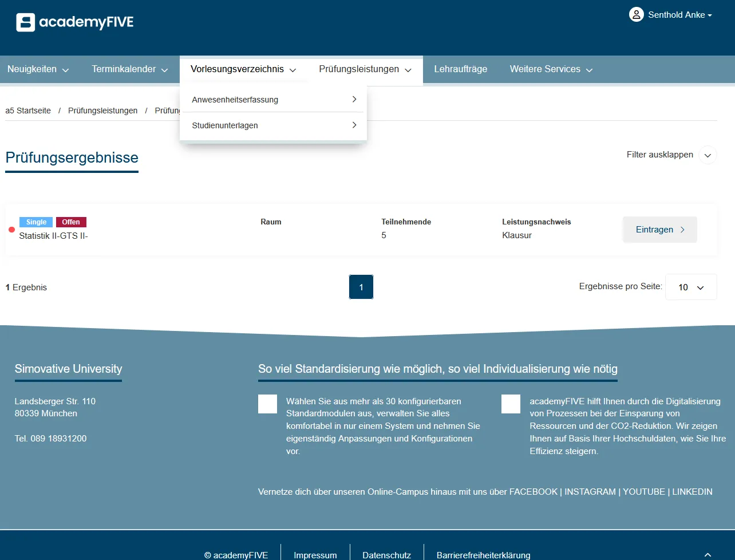Click the Single tag badge
The width and height of the screenshot is (735, 560).
(x=36, y=222)
